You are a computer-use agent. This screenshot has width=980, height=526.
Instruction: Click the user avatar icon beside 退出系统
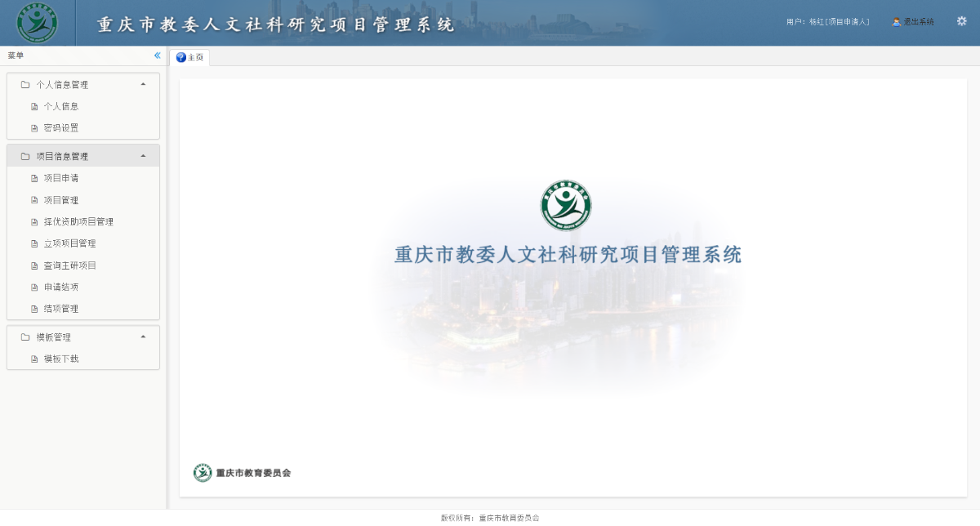[x=896, y=22]
